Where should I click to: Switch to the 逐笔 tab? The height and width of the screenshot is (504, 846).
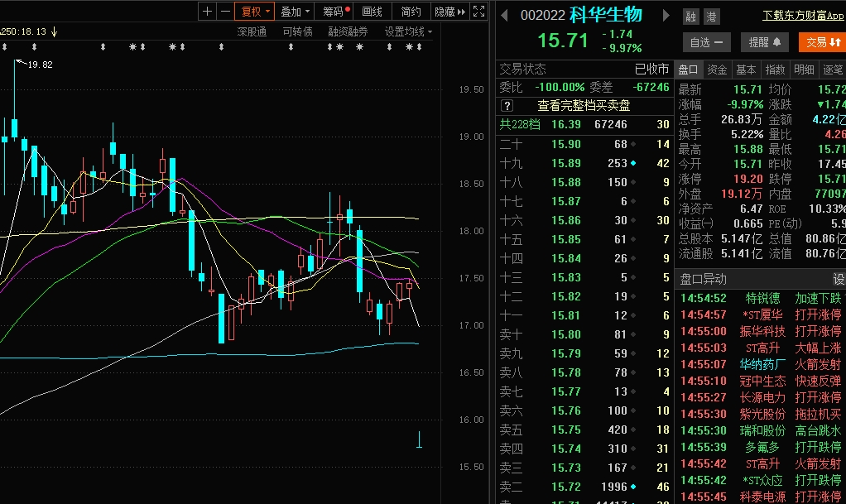tap(834, 70)
